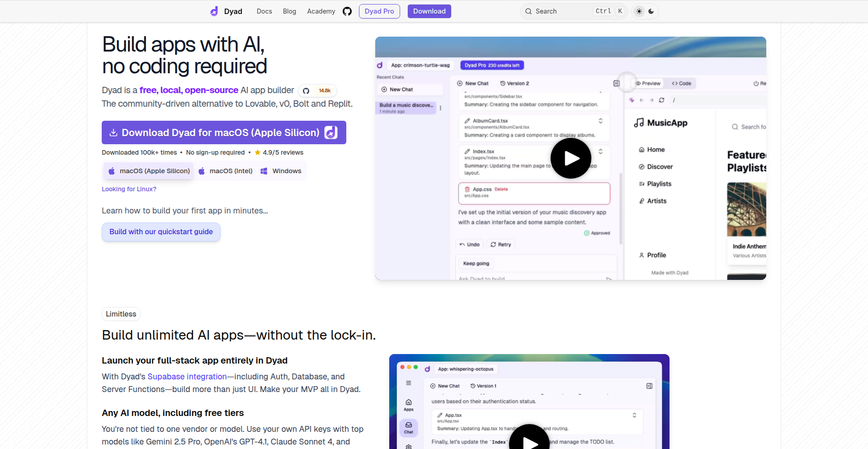Viewport: 868px width, 449px height.
Task: Switch to the Code tab in the video
Action: click(681, 83)
